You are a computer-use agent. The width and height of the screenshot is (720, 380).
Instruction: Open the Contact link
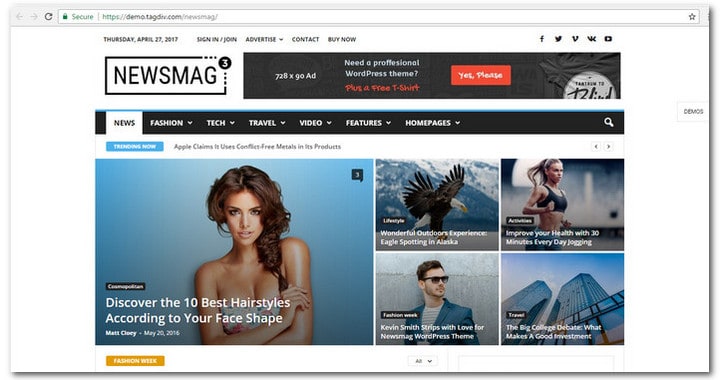[x=305, y=39]
